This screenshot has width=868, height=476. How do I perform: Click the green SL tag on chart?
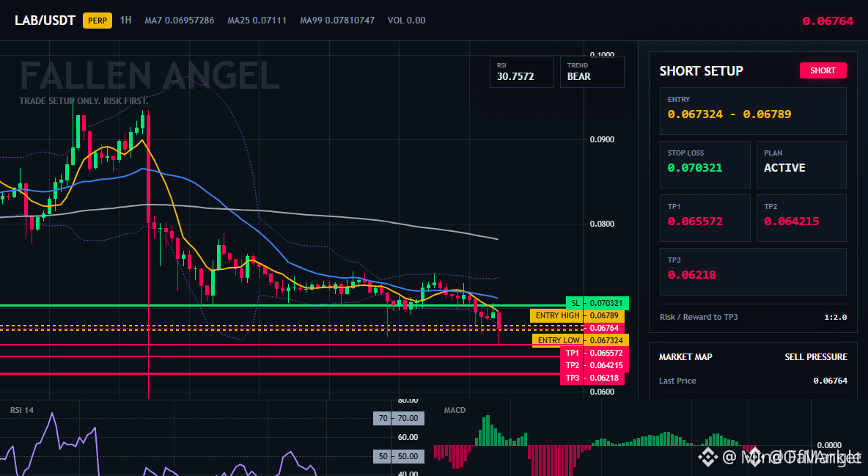(x=597, y=303)
